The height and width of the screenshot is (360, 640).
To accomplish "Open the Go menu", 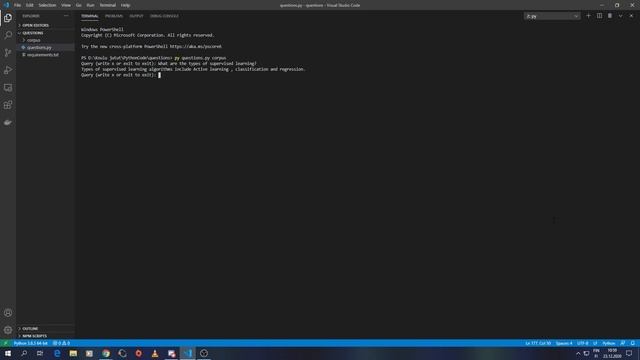I will coord(78,5).
